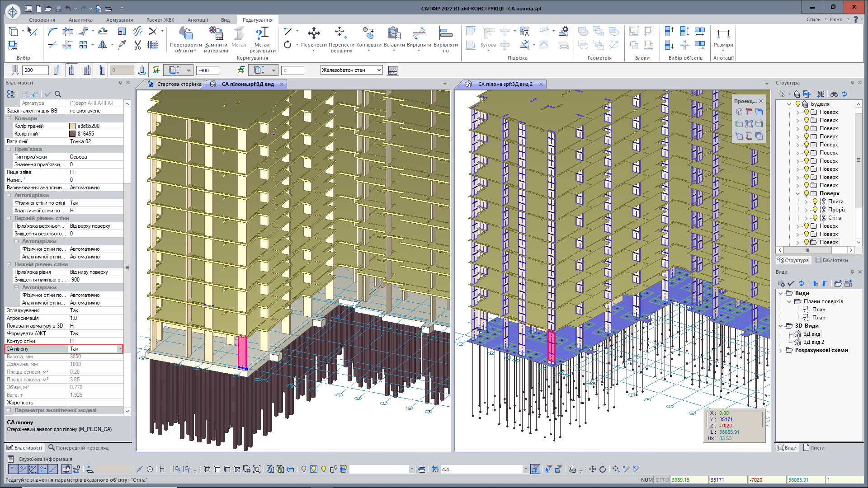This screenshot has height=488, width=868.
Task: Click search magnifier in Властивості panel
Action: point(58,94)
